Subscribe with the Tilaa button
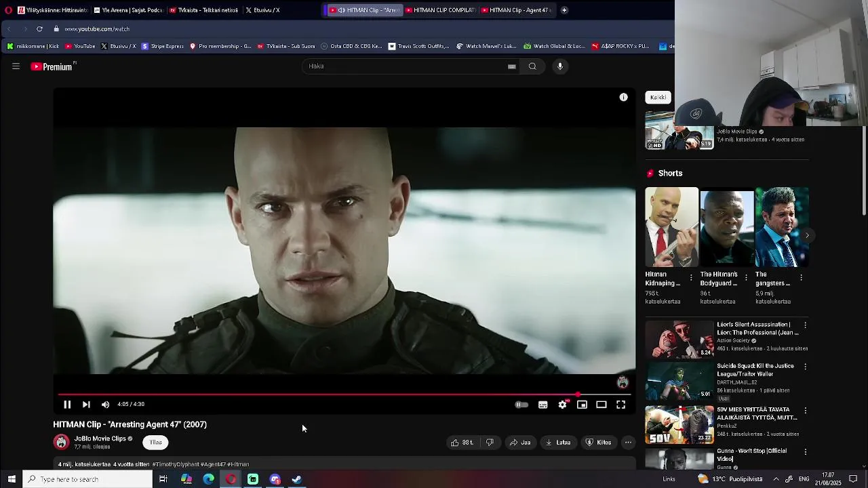The width and height of the screenshot is (868, 488). (155, 443)
